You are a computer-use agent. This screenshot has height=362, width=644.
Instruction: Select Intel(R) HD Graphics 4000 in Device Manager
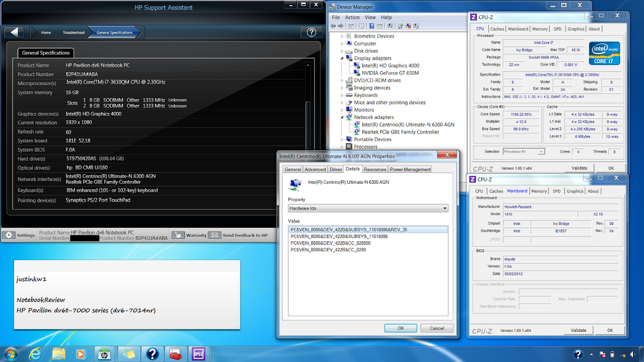tap(390, 66)
